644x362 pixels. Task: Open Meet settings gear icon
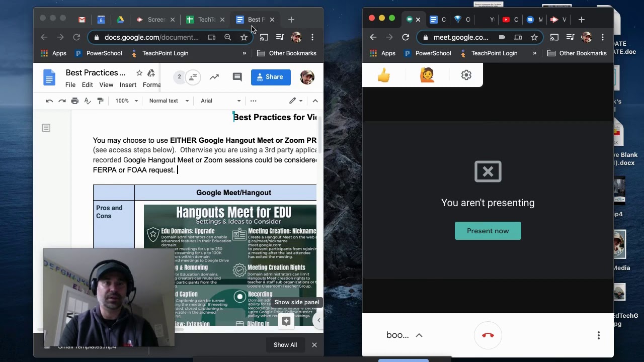tap(466, 75)
